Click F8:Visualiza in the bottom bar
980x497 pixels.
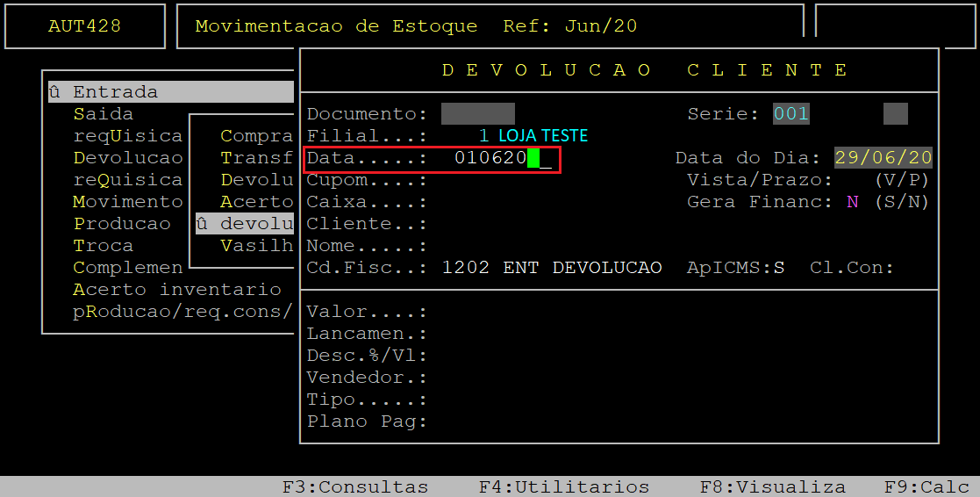click(x=772, y=486)
